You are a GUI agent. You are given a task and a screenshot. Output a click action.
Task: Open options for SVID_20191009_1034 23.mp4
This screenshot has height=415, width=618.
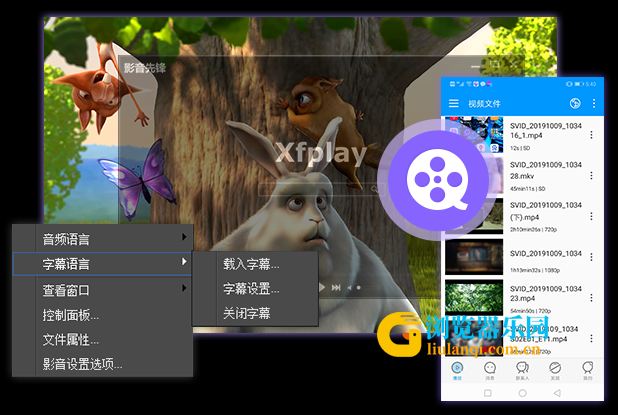point(591,298)
